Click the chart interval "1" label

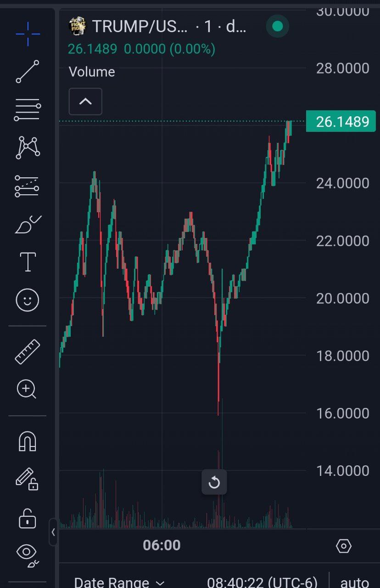208,27
